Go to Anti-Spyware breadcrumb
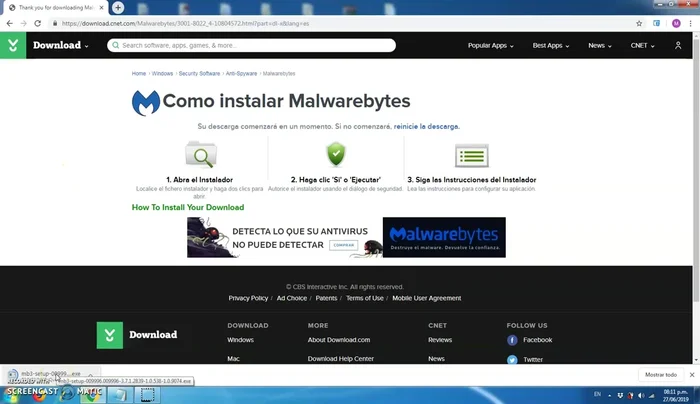This screenshot has width=700, height=404. coord(241,74)
